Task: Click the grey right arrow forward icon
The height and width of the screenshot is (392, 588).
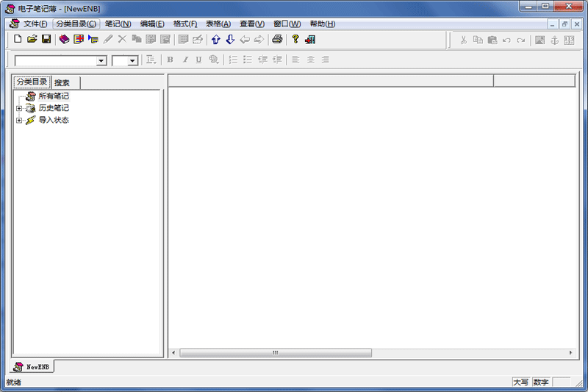Action: 259,40
